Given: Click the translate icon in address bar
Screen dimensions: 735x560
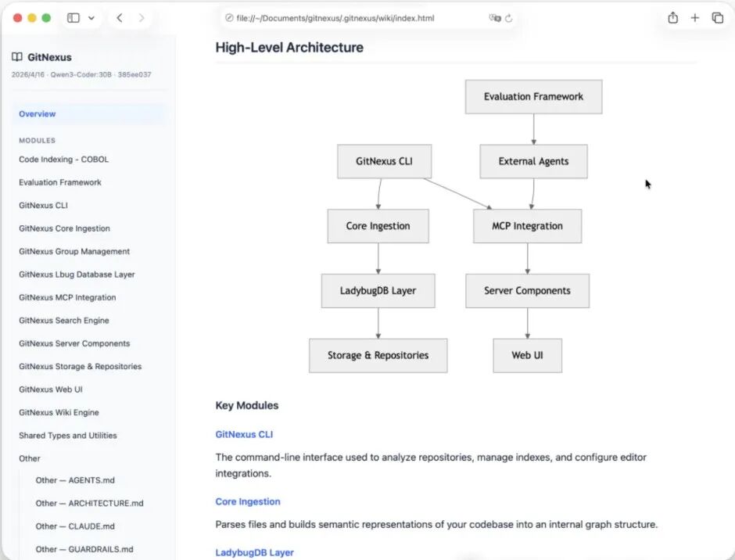Looking at the screenshot, I should point(494,18).
